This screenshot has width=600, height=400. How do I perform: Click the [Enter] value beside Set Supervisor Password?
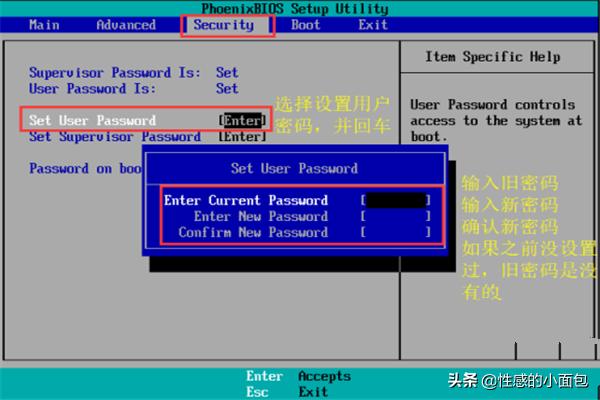pyautogui.click(x=243, y=136)
